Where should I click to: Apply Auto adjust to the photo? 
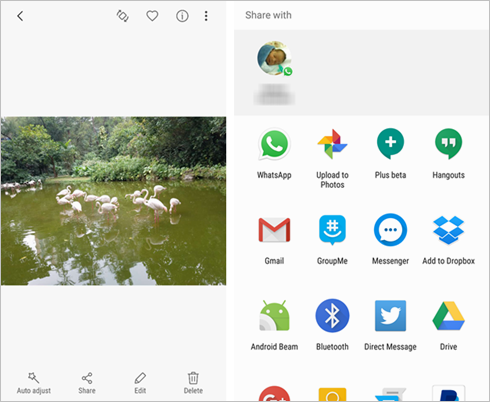(34, 383)
